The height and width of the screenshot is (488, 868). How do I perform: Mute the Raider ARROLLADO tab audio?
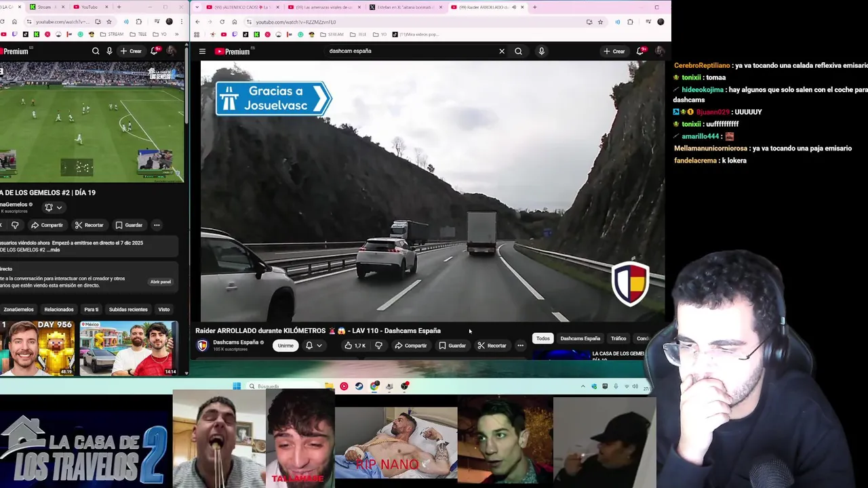(x=514, y=7)
